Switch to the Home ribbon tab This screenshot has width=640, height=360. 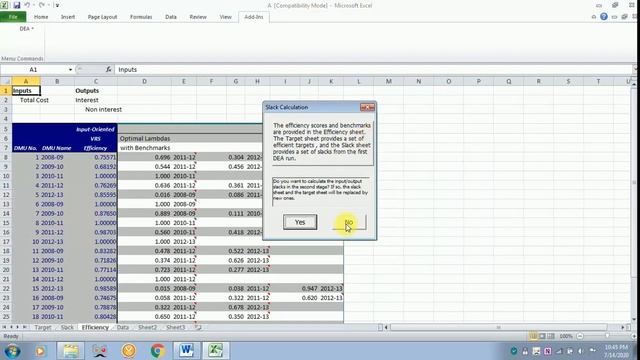coord(41,17)
